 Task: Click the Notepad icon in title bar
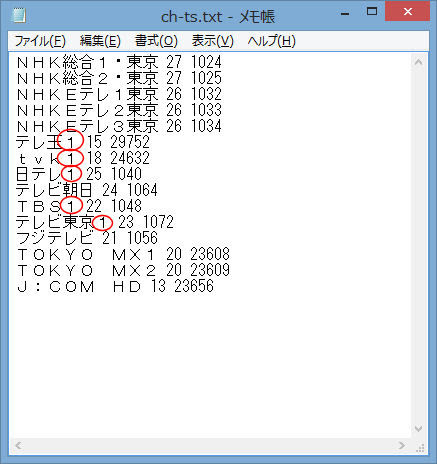click(19, 15)
